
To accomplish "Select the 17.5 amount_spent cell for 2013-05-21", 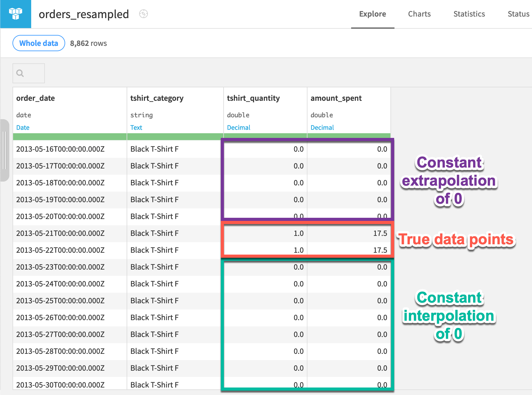I will 349,233.
